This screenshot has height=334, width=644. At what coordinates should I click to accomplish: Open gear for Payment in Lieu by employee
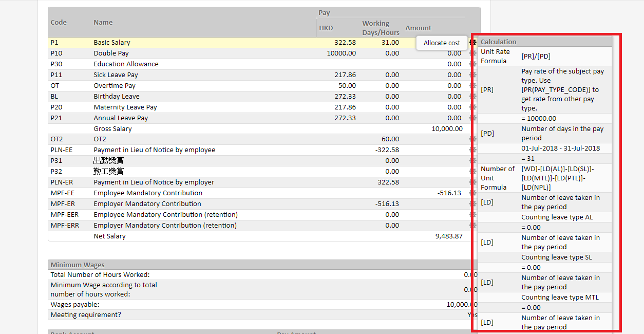pos(473,150)
